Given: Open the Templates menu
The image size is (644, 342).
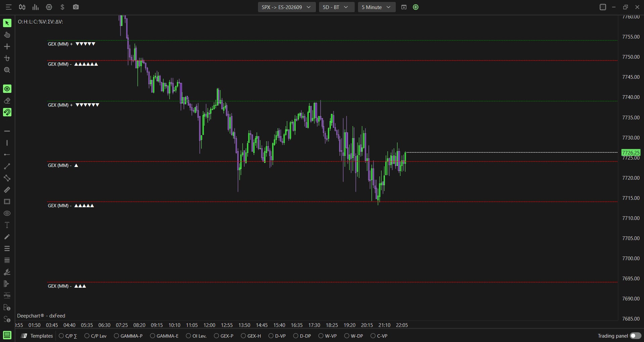Looking at the screenshot, I should (37, 336).
